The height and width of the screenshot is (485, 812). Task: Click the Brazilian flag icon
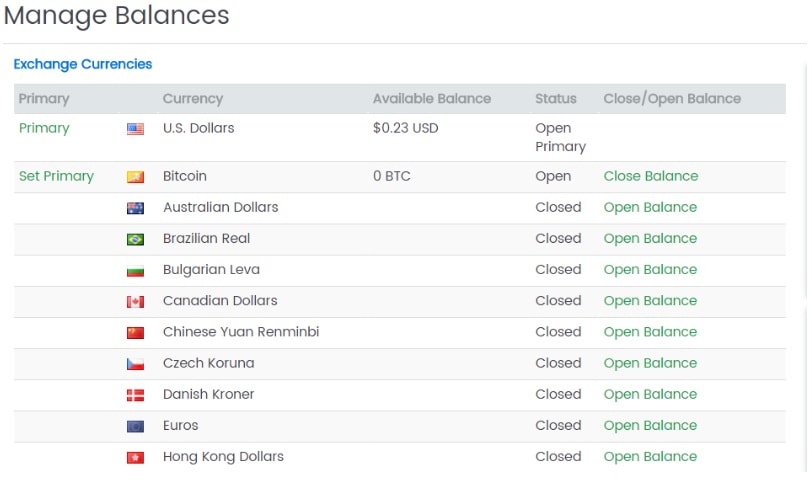click(x=135, y=239)
